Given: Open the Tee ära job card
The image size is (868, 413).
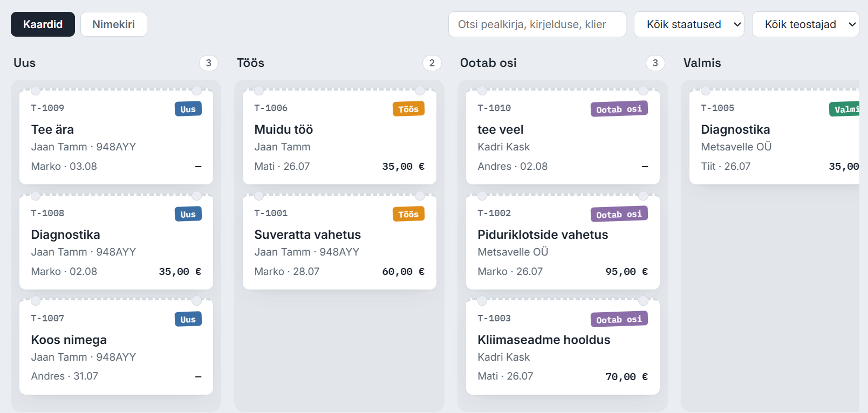Looking at the screenshot, I should coord(116,137).
